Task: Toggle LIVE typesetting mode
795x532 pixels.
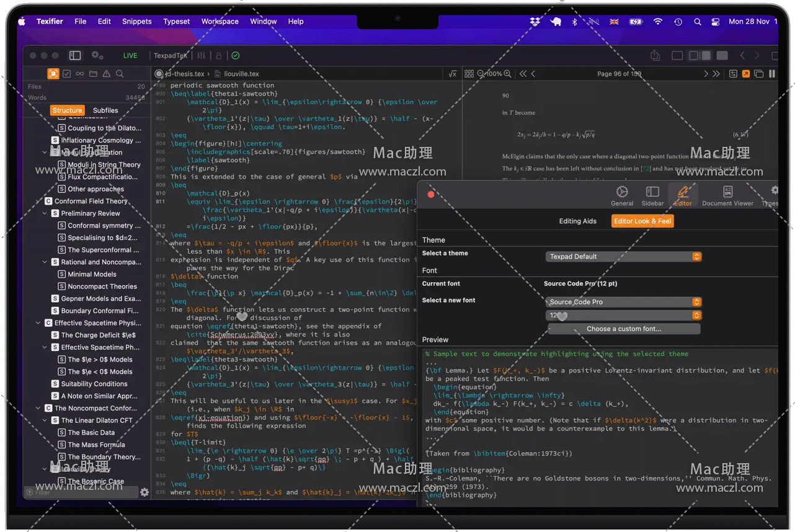Action: [130, 56]
